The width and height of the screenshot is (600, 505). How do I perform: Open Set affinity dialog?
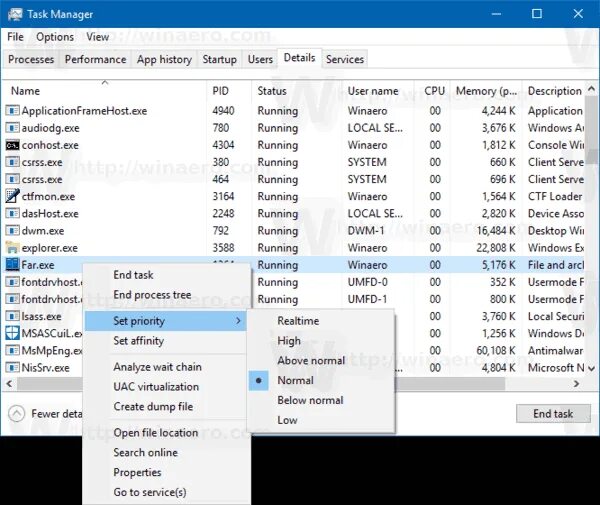click(x=165, y=340)
